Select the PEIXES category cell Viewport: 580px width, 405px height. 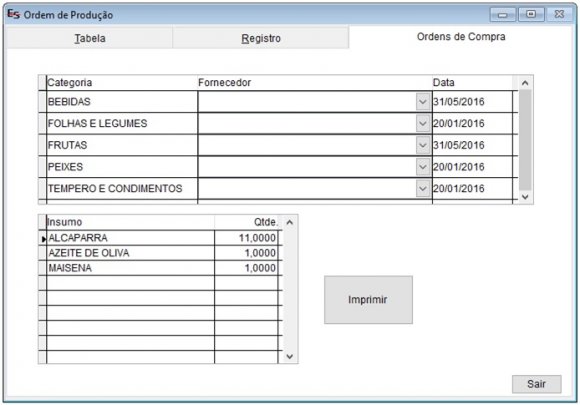(122, 167)
